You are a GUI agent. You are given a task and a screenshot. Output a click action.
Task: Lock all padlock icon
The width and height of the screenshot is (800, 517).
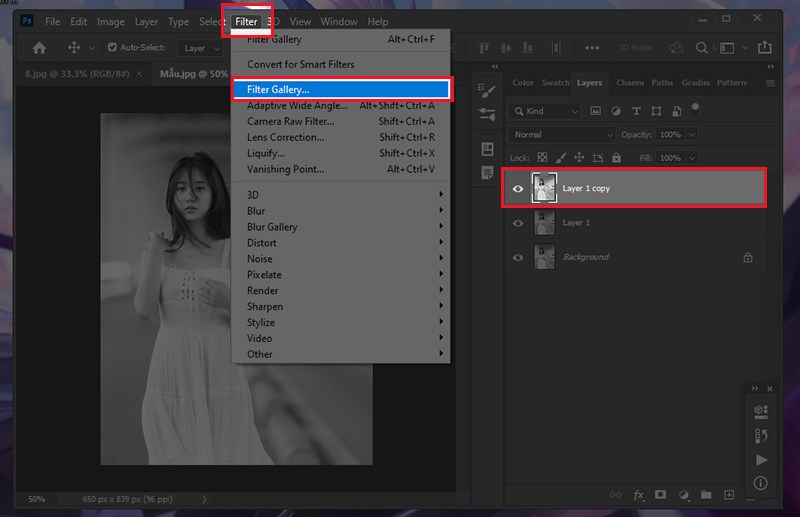point(616,157)
